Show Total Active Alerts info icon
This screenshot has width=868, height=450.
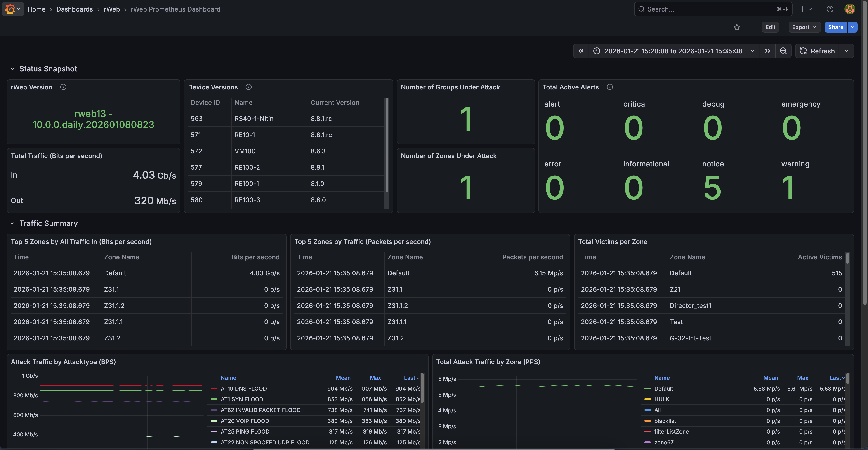pyautogui.click(x=610, y=87)
